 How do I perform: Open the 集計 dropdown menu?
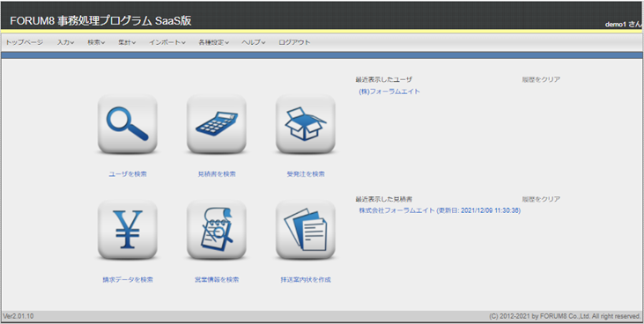[x=127, y=42]
